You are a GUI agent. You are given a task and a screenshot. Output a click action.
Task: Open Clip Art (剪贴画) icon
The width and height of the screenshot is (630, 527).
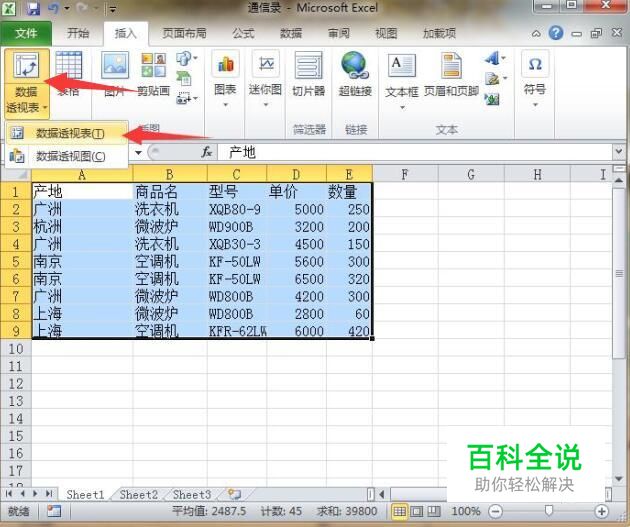153,73
